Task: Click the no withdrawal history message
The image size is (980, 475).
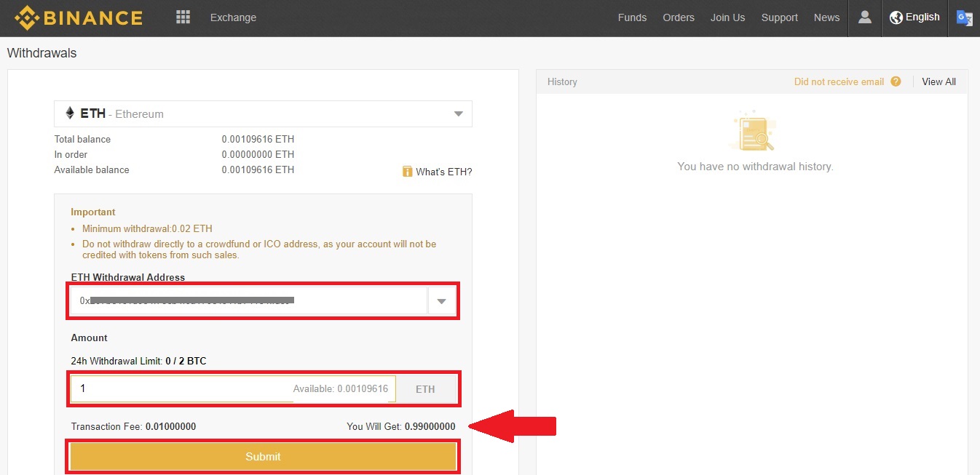Action: [x=755, y=167]
